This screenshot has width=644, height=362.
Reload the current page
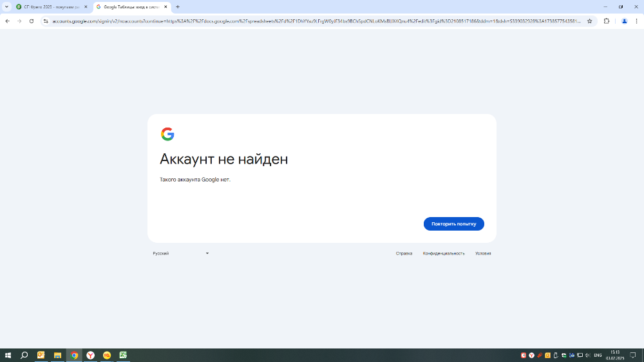(32, 21)
